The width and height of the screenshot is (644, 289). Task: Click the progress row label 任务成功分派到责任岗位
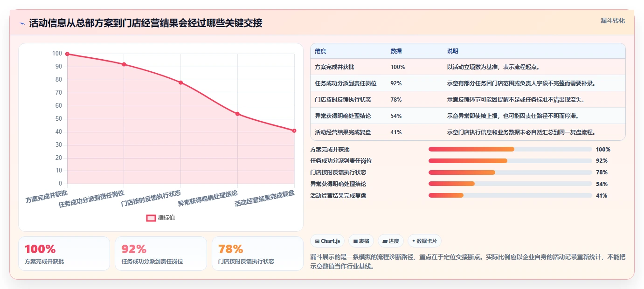pyautogui.click(x=341, y=161)
